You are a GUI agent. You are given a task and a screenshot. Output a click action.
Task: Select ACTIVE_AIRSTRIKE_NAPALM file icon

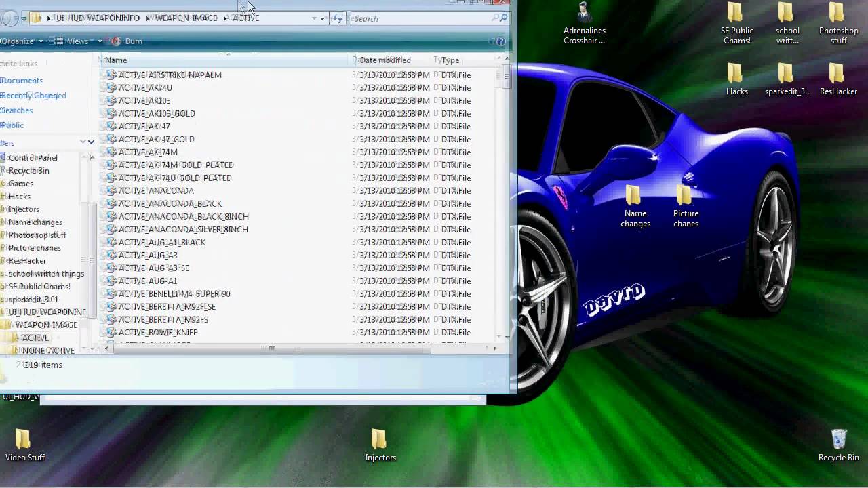[x=111, y=75]
